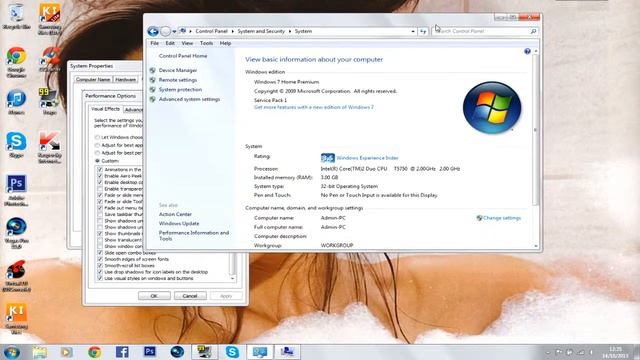Open the Vegas Pro desktop shortcut
640x360 pixels.
[x=16, y=233]
